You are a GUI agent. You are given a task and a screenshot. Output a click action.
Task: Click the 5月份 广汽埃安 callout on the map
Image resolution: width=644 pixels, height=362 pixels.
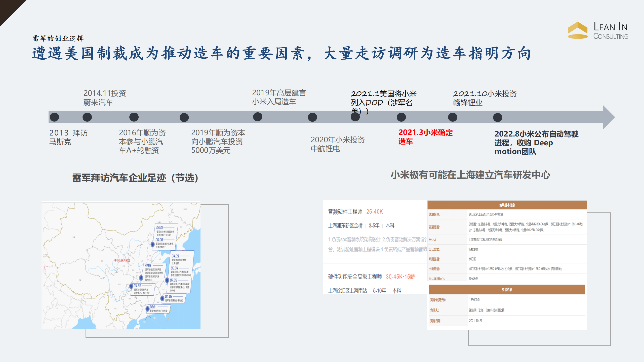158,309
